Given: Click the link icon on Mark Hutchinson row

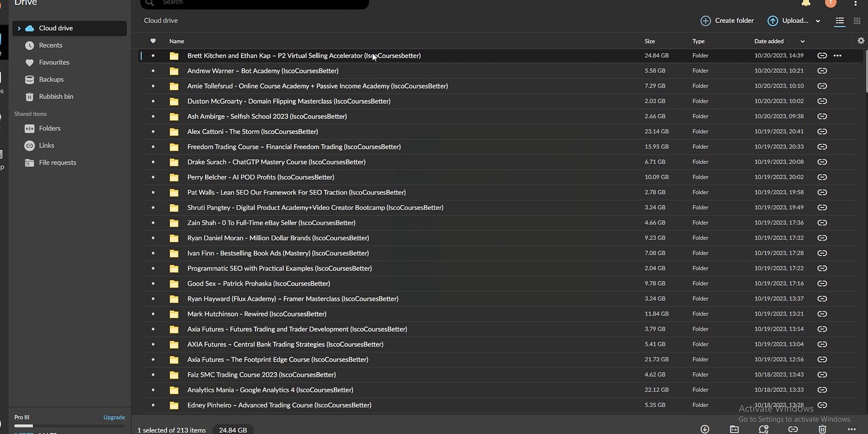Looking at the screenshot, I should [x=822, y=314].
